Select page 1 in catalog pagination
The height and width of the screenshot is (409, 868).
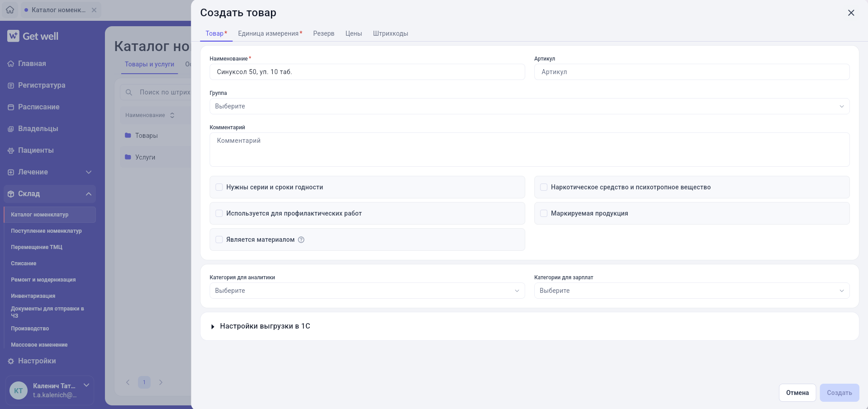click(144, 382)
